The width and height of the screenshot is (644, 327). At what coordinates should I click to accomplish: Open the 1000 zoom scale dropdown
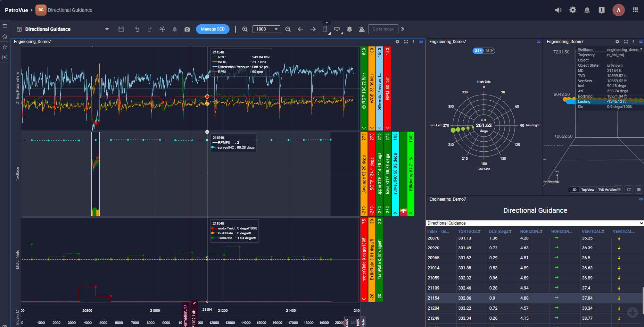click(266, 29)
